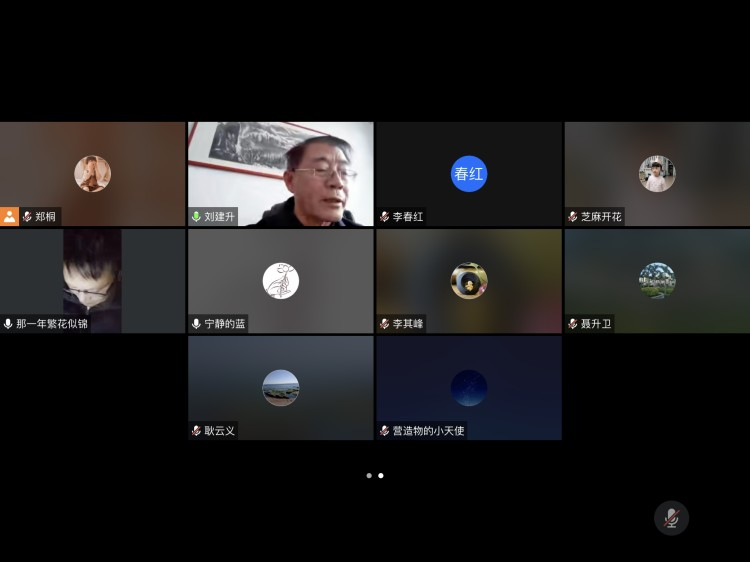Click the name label 李其峰
The width and height of the screenshot is (750, 562).
tap(408, 324)
